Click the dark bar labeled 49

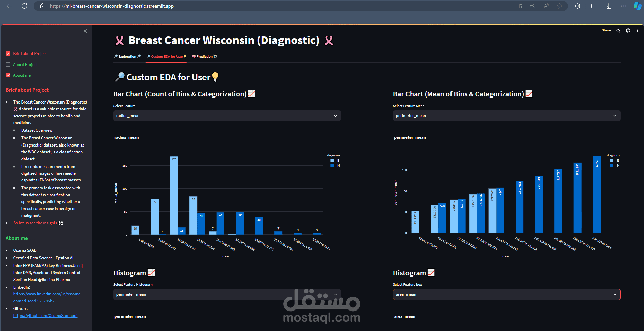click(240, 223)
